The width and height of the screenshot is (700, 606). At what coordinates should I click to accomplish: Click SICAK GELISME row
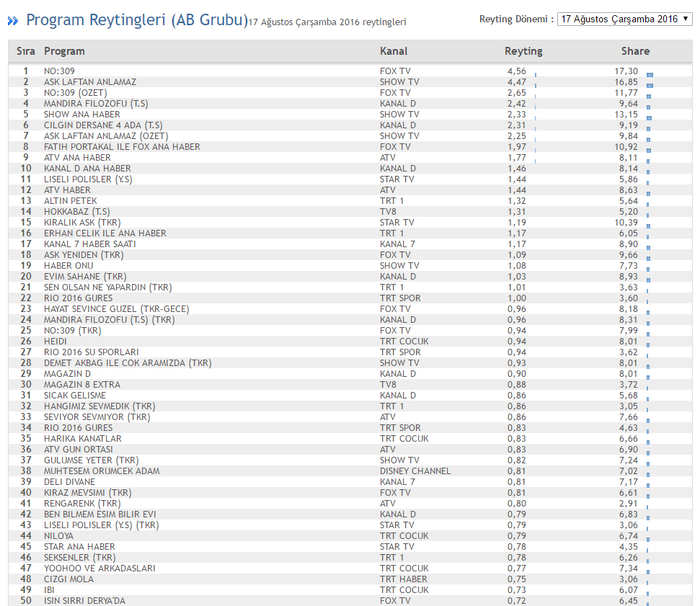pyautogui.click(x=350, y=396)
